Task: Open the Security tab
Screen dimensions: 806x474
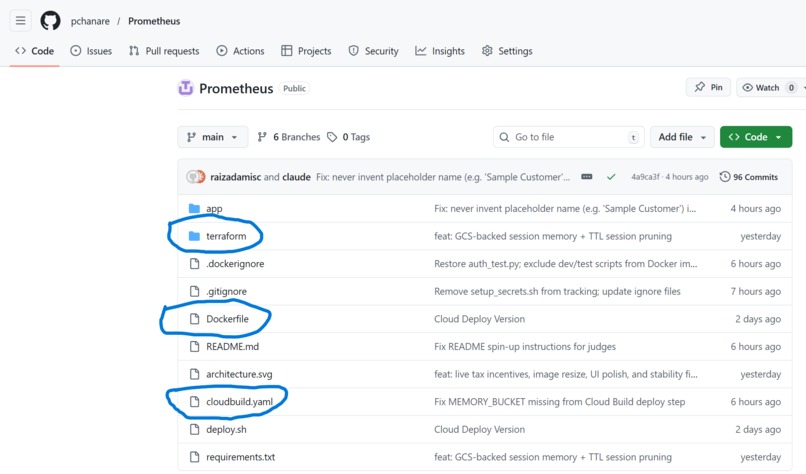Action: (373, 51)
